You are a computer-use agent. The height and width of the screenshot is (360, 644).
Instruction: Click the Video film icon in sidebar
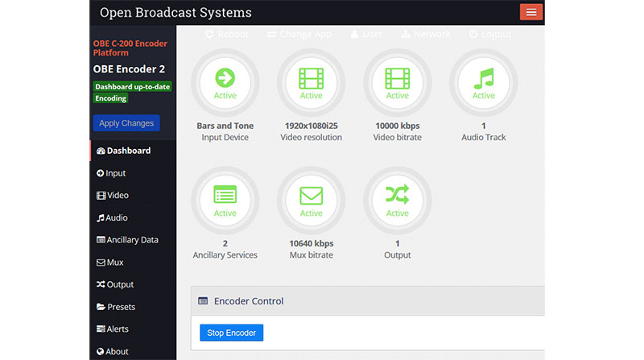point(101,196)
